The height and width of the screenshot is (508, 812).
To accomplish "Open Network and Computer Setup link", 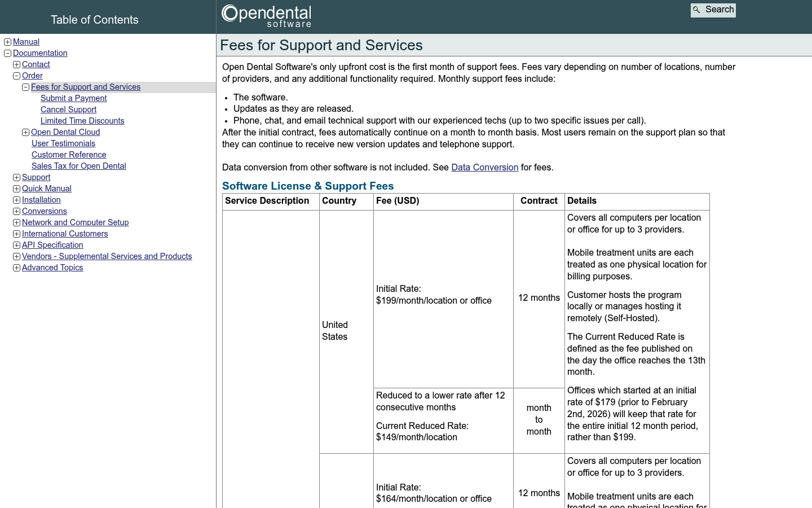I will (76, 222).
